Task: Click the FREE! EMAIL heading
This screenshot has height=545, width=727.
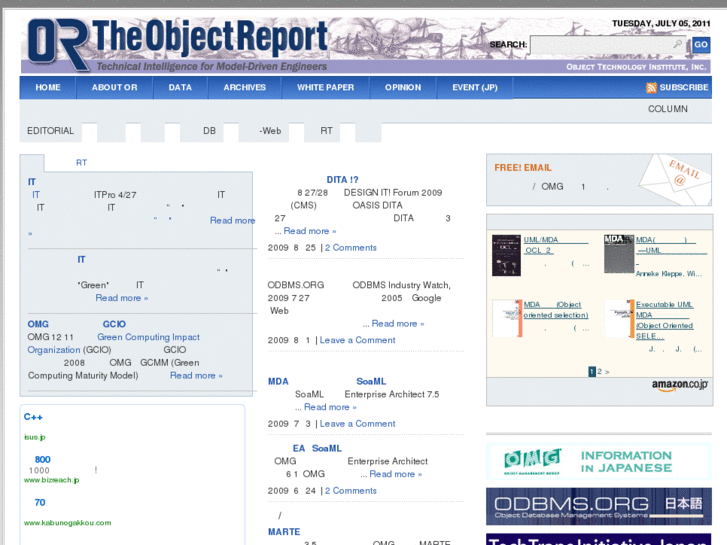Action: pos(523,168)
